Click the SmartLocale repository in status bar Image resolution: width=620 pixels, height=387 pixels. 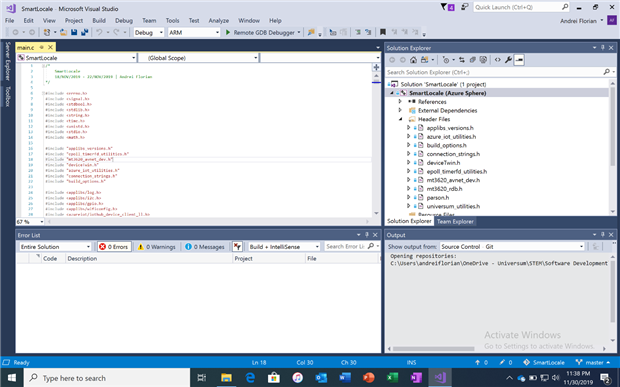pos(544,362)
